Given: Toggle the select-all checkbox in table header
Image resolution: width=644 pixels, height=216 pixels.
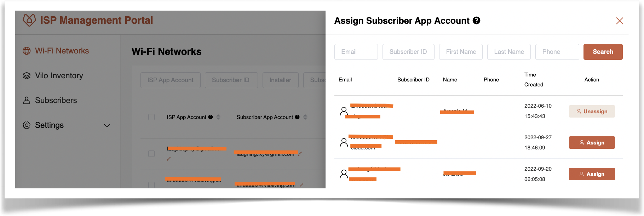Looking at the screenshot, I should click(x=151, y=117).
